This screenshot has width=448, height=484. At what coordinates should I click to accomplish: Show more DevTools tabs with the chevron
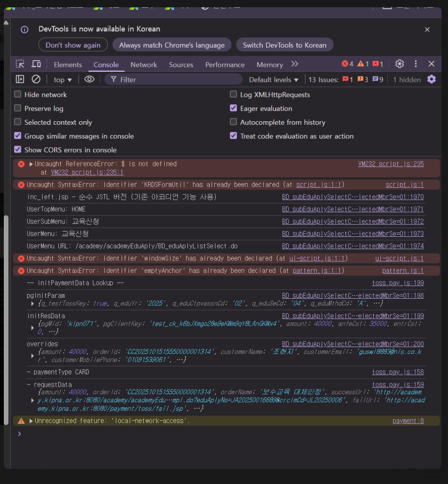[294, 64]
